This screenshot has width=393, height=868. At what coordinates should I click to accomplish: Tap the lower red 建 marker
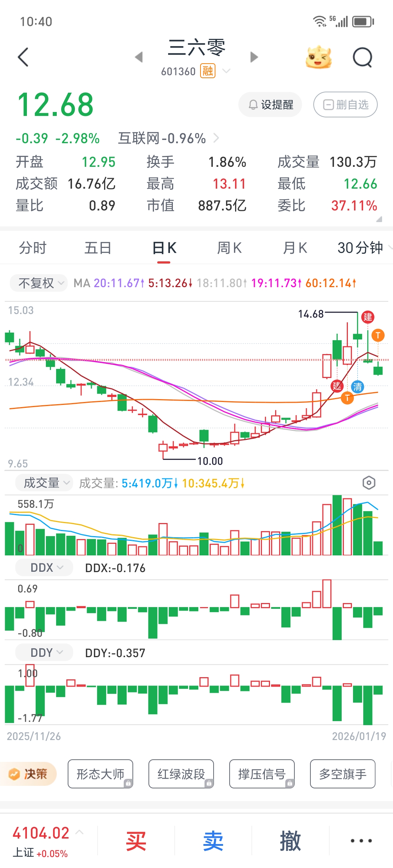point(337,386)
